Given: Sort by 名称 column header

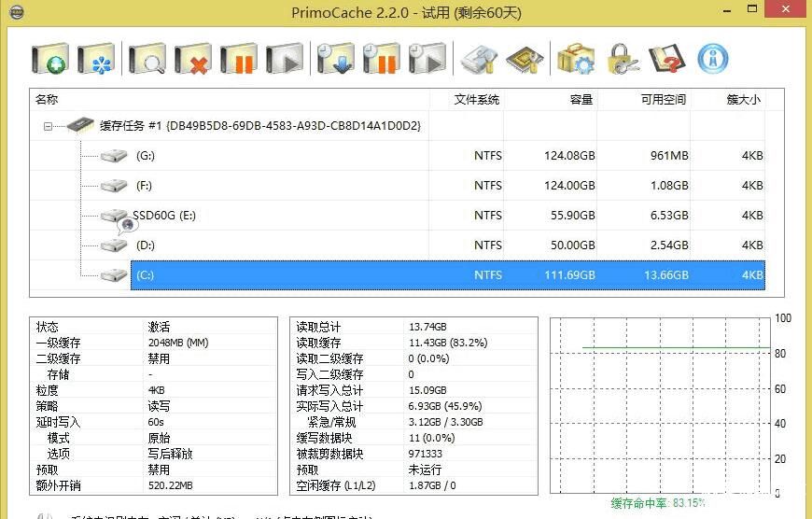Looking at the screenshot, I should pyautogui.click(x=230, y=100).
